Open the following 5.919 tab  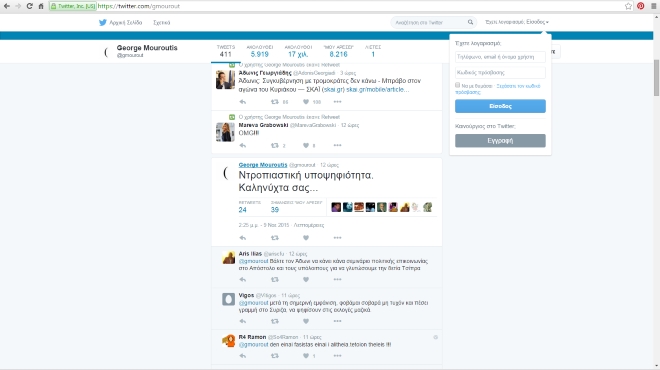point(260,51)
